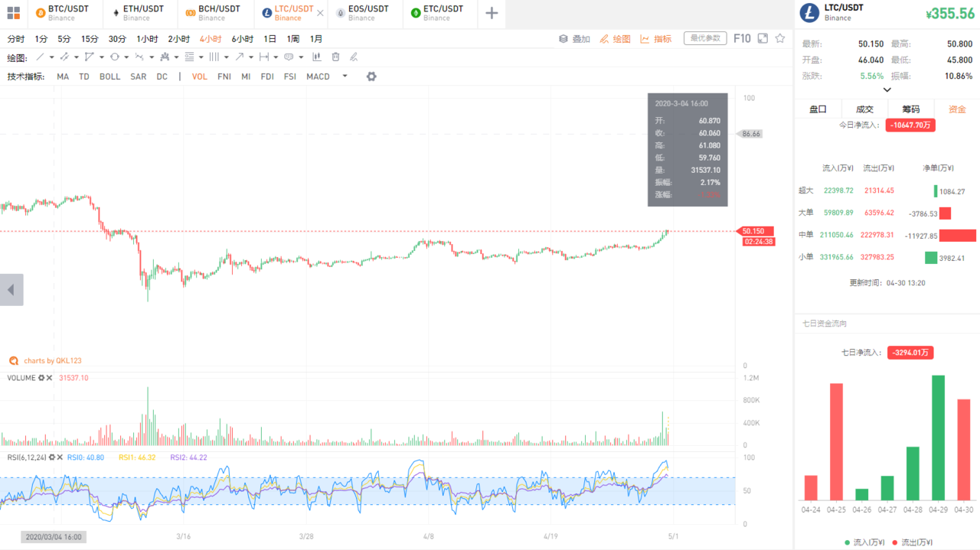Select the 15分 timeframe
The image size is (980, 550).
[90, 39]
